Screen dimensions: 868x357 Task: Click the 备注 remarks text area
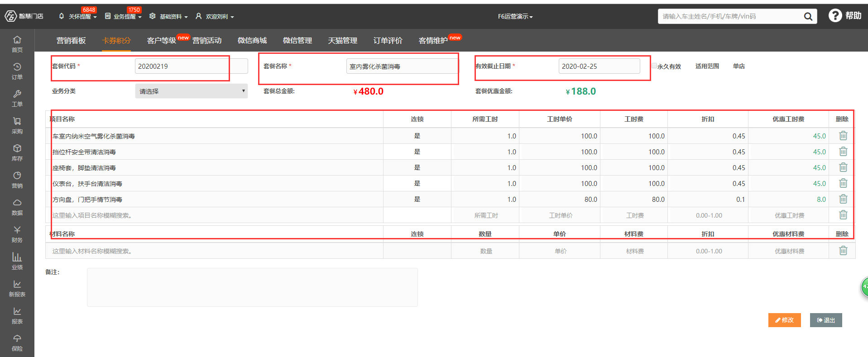[x=252, y=287]
